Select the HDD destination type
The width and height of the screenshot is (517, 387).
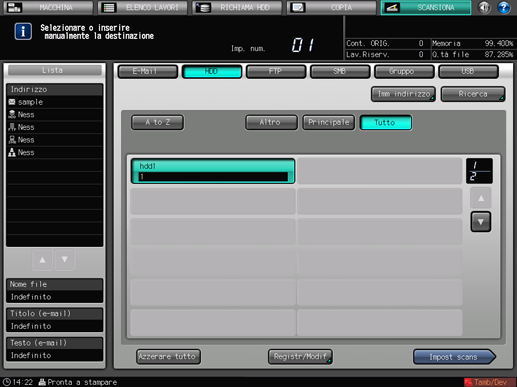click(212, 71)
